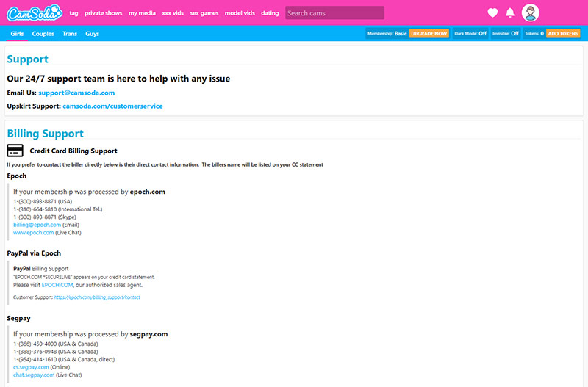This screenshot has height=387, width=588.
Task: Open notifications bell icon
Action: (x=510, y=12)
